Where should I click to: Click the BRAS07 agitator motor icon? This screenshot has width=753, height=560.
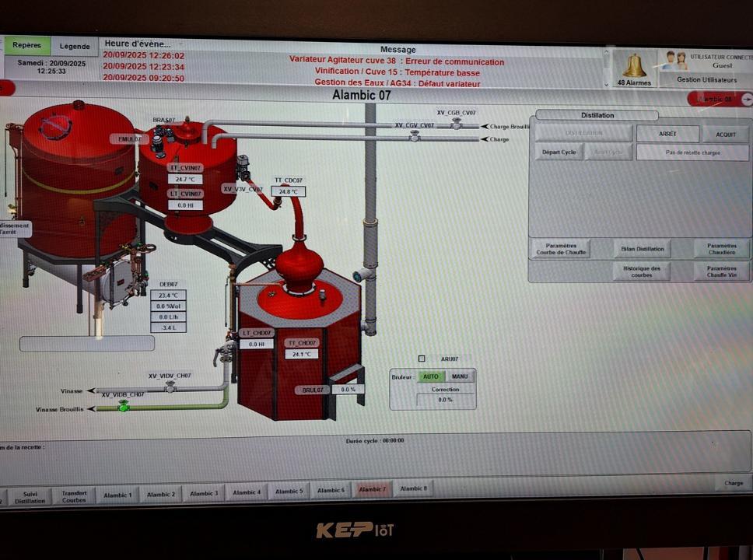[160, 142]
